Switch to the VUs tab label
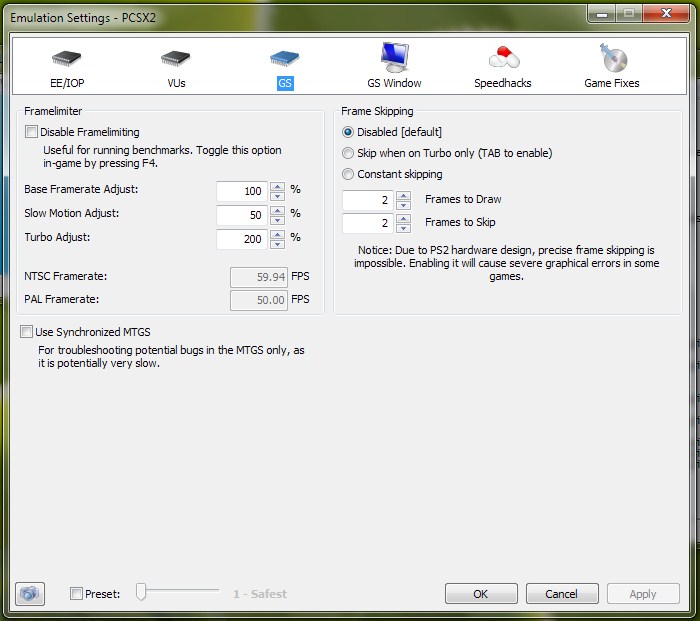This screenshot has width=700, height=621. (176, 83)
